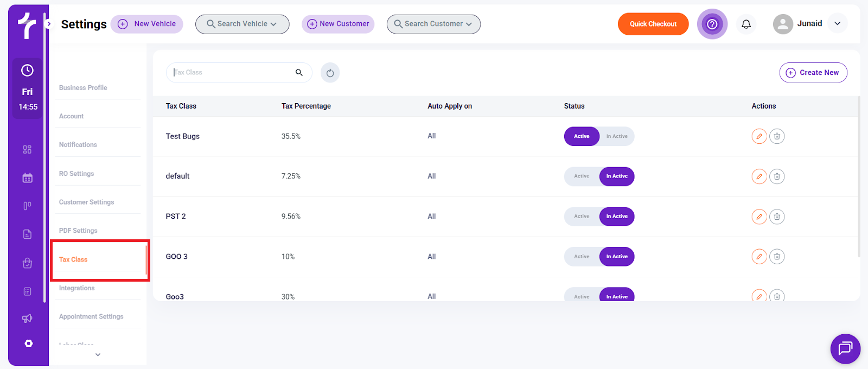Edit the Test Bugs tax class
868x369 pixels.
[x=759, y=136]
